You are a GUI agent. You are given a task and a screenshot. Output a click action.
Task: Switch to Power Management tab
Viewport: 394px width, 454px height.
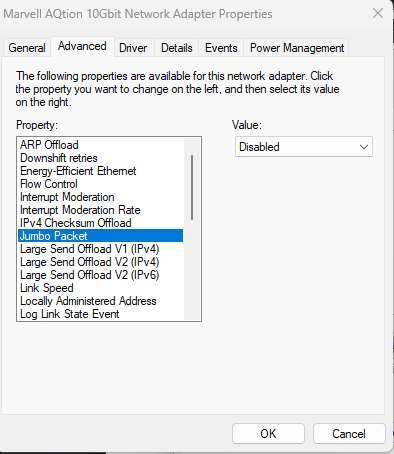tap(297, 48)
